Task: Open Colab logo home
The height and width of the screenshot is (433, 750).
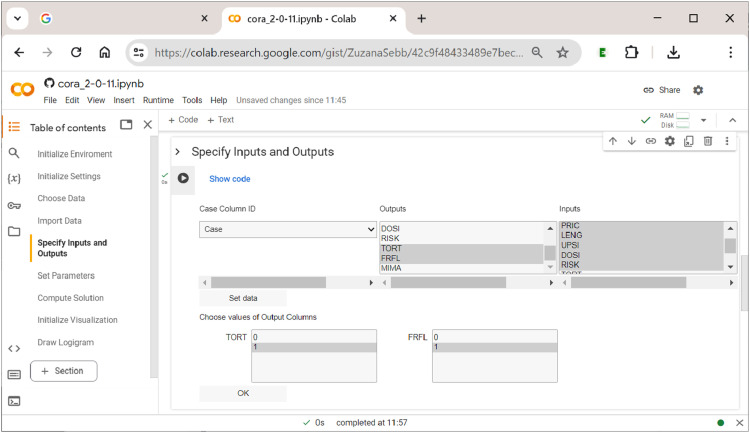Action: point(22,89)
